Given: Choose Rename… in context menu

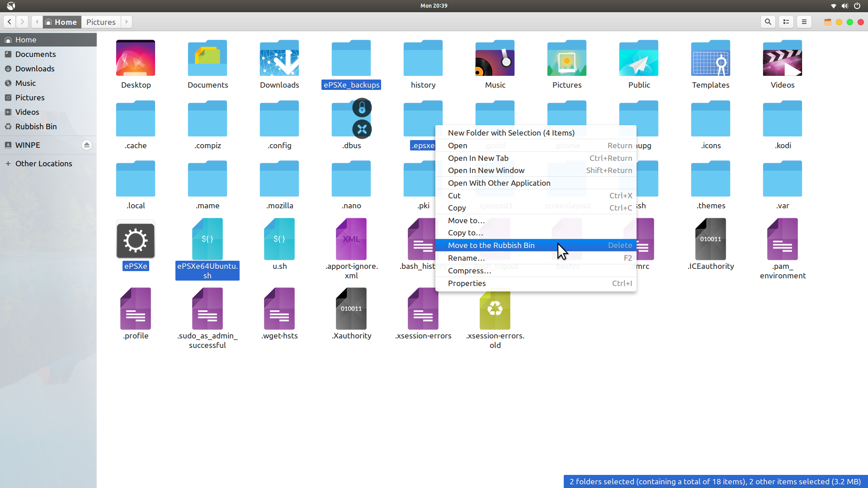Looking at the screenshot, I should (536, 258).
